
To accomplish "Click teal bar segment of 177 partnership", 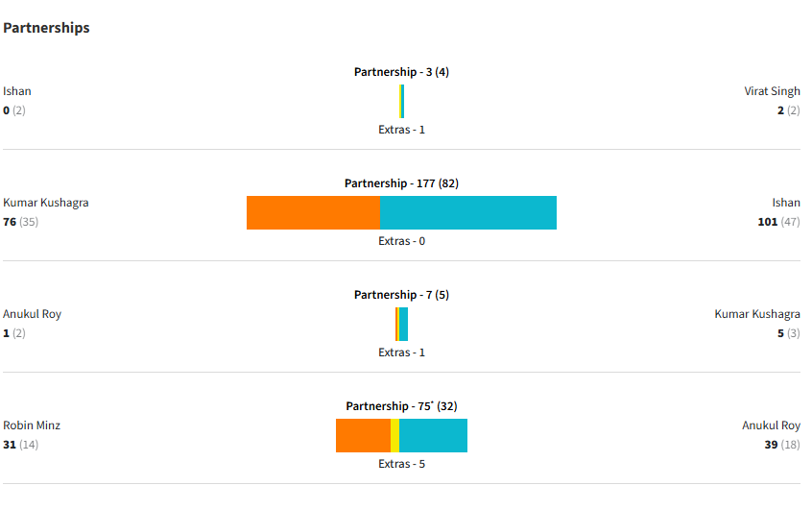I will (467, 212).
